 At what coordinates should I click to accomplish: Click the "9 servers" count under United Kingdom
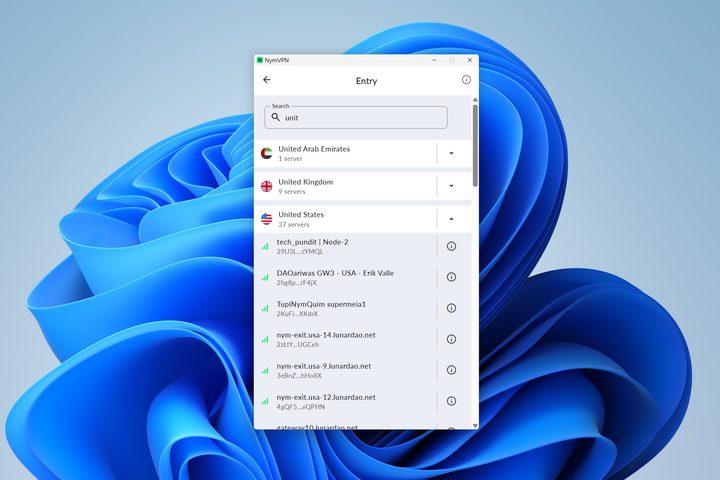292,192
